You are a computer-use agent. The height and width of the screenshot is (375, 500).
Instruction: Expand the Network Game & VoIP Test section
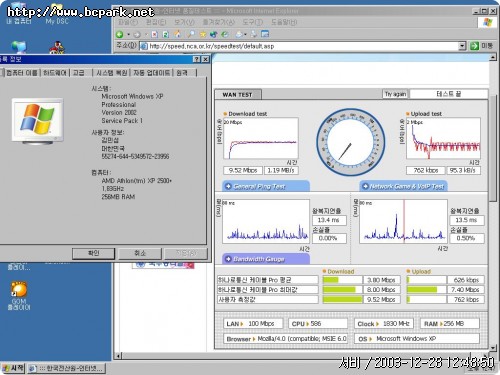pos(403,186)
